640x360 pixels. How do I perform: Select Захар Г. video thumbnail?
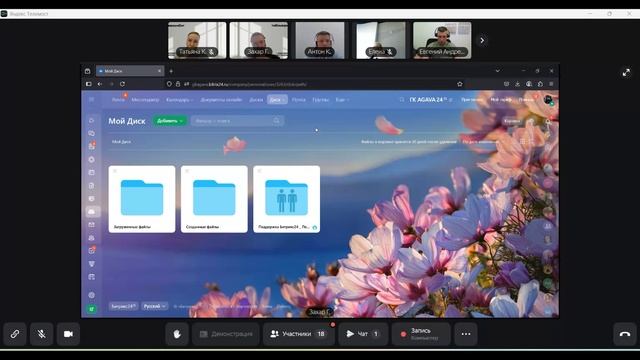[x=259, y=40]
